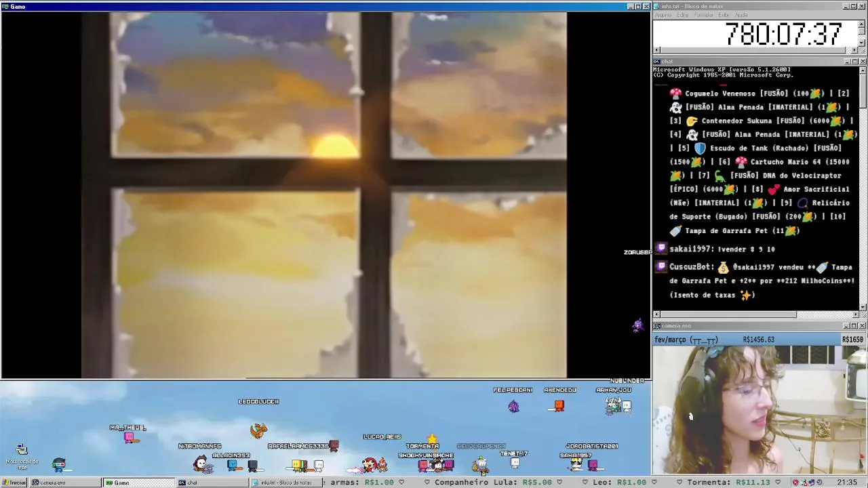Click the red system tray icon

[x=795, y=483]
